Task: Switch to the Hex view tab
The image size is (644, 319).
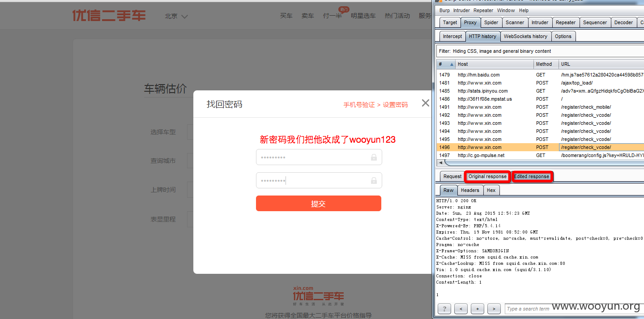Action: pyautogui.click(x=491, y=190)
